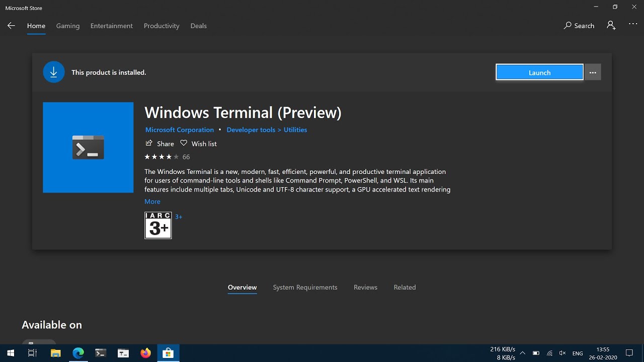Screen dimensions: 644x362
Task: Switch to System Requirements tab
Action: pyautogui.click(x=305, y=288)
